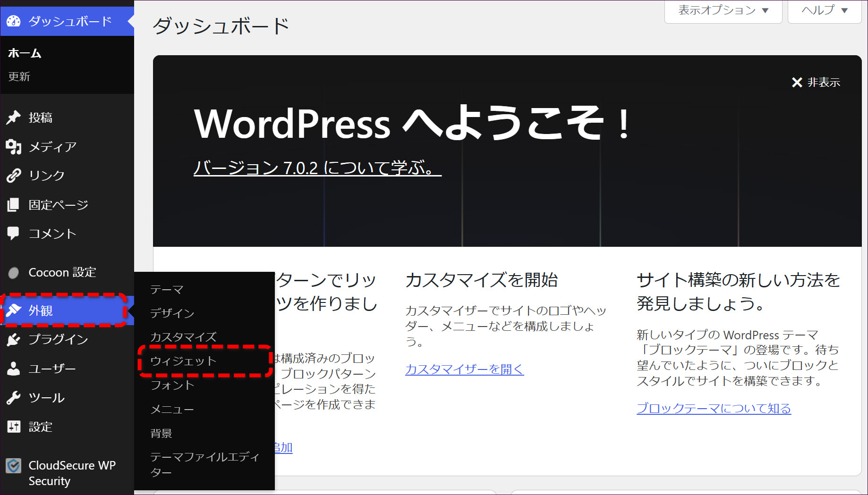Click the Media icon in sidebar
This screenshot has width=868, height=495.
pyautogui.click(x=14, y=147)
